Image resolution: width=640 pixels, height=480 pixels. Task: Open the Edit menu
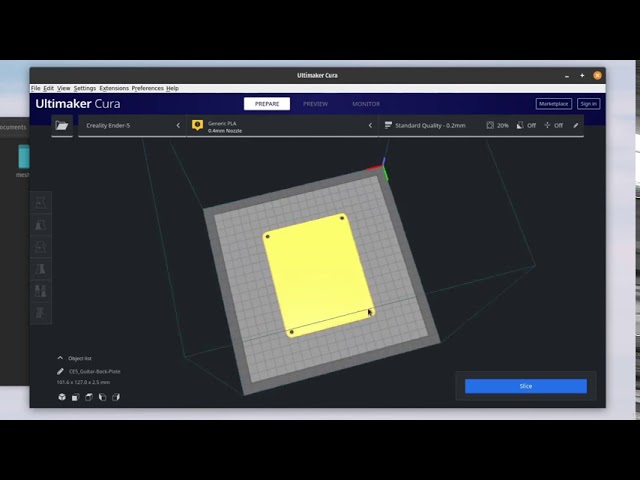(49, 88)
